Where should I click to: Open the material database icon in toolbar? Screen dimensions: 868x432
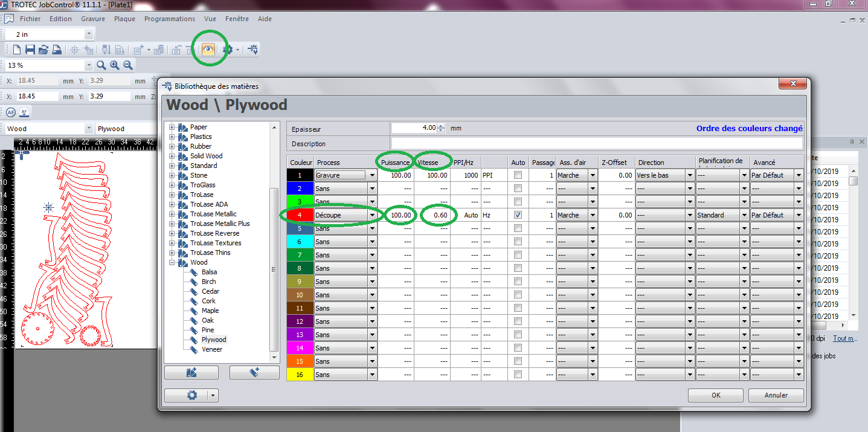click(252, 50)
